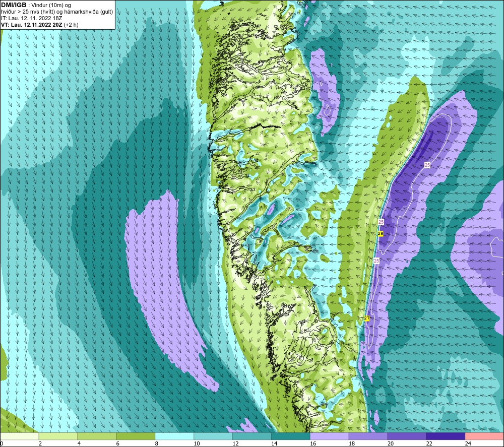This screenshot has height=447, width=504.
Task: Click the 25 label inside the dark purple zone
Action: 427,165
